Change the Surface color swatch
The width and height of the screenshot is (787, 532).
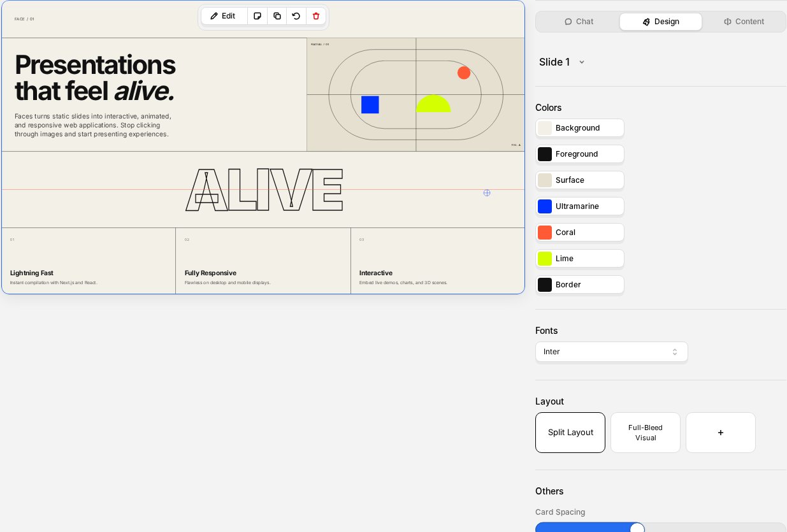(x=580, y=180)
